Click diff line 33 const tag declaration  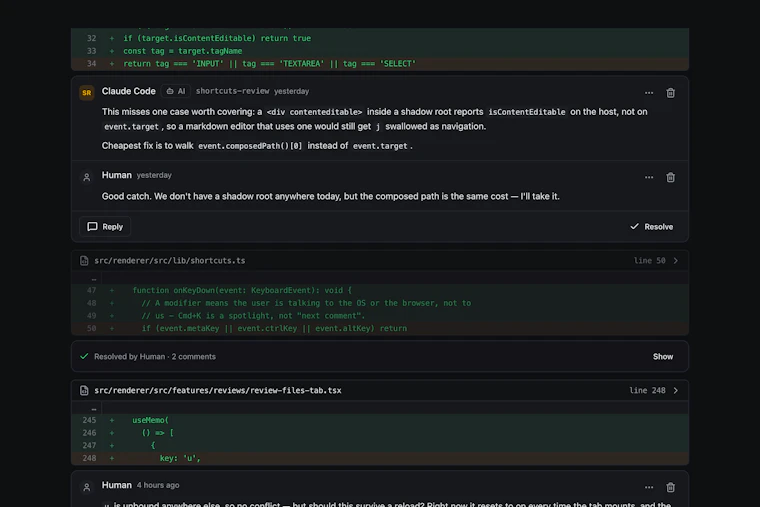click(x=380, y=51)
